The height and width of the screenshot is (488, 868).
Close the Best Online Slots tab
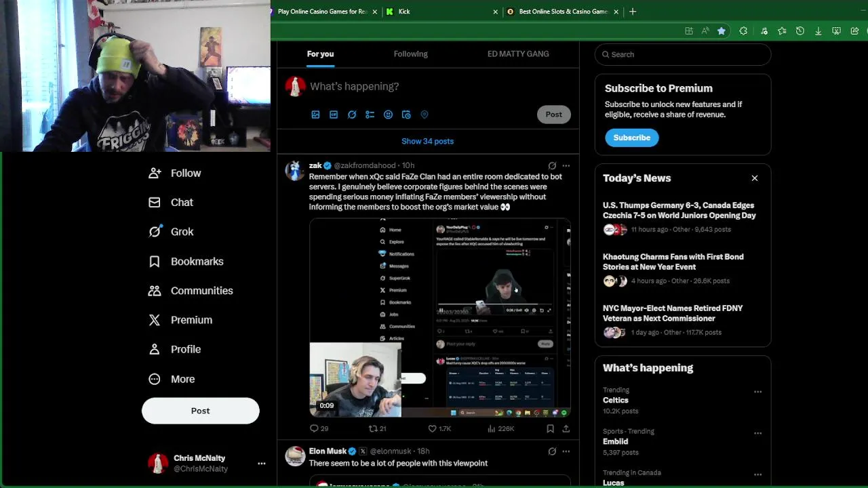pos(616,12)
